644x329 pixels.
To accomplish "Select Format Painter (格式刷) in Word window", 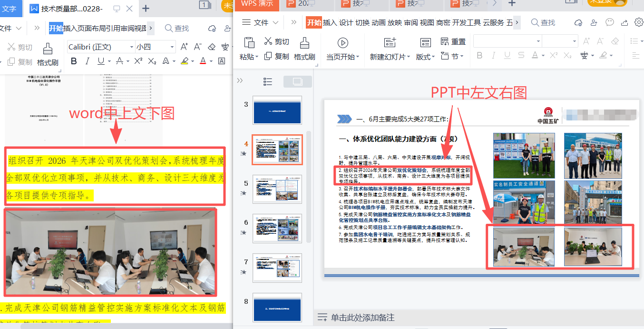I will pos(48,54).
